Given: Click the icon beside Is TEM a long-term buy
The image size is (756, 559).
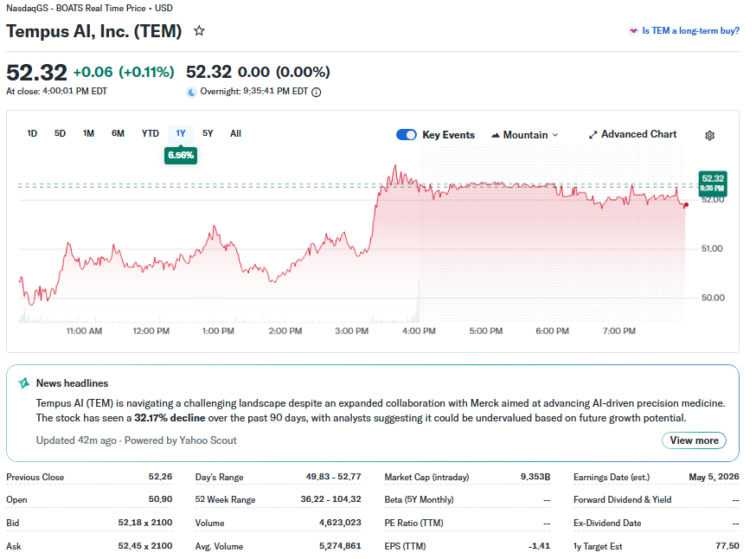Looking at the screenshot, I should click(x=633, y=31).
